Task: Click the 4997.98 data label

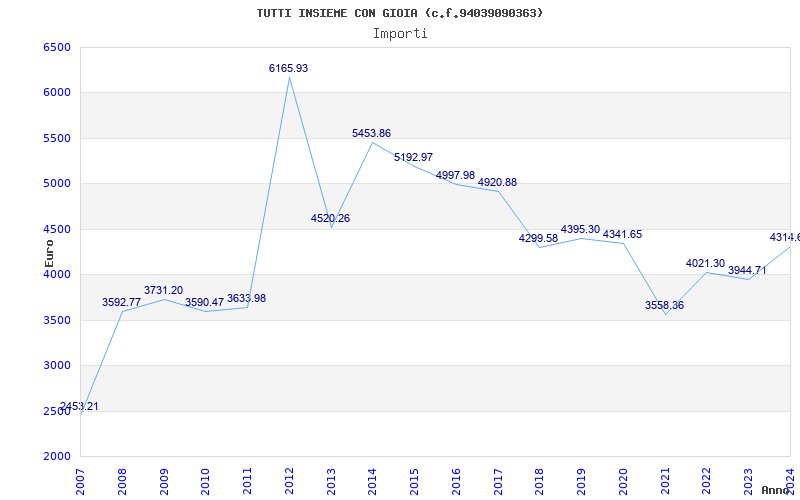Action: point(455,175)
